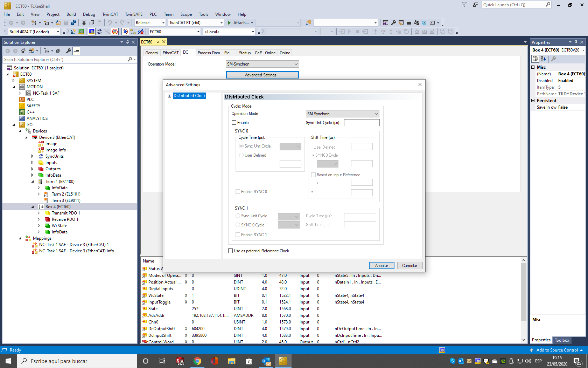The height and width of the screenshot is (368, 588).
Task: Click the Restart TwinCAT Config Mode blue icon
Action: coord(91,32)
